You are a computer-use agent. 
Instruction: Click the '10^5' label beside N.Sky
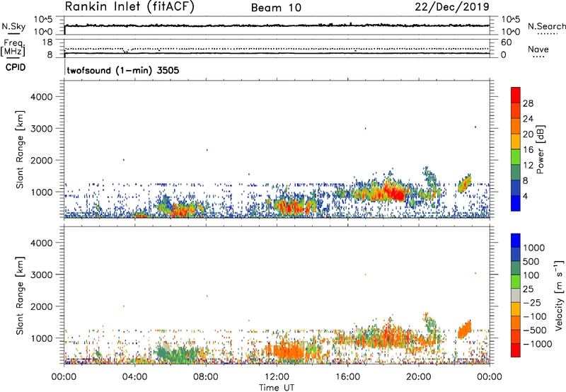(43, 20)
